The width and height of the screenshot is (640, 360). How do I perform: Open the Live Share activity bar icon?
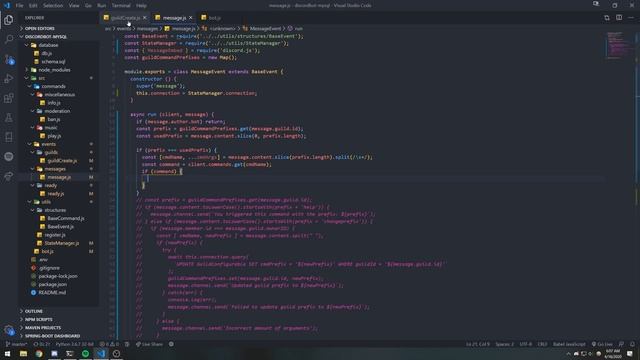click(9, 176)
